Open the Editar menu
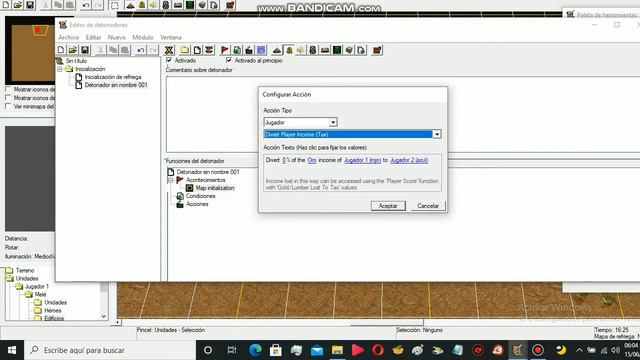The height and width of the screenshot is (360, 640). pos(93,37)
